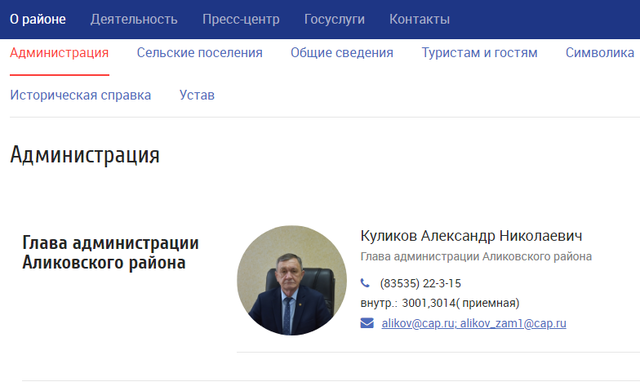Click the round portrait photo of Куликов

tap(291, 280)
